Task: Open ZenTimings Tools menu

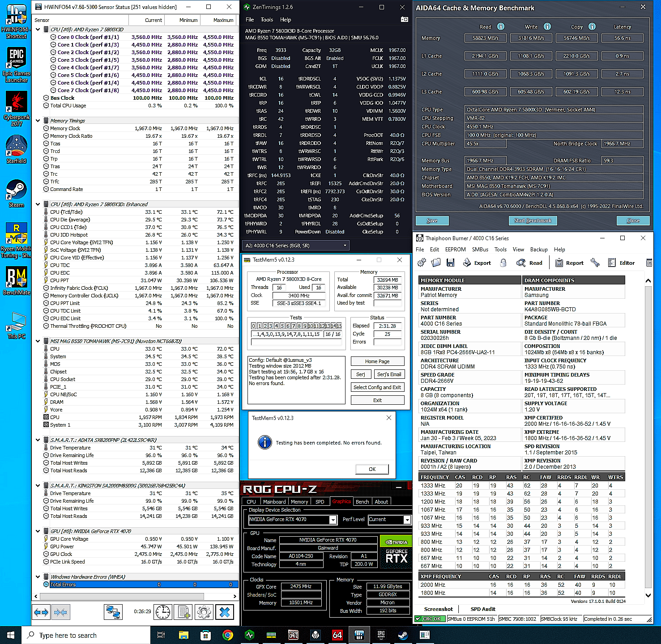Action: pyautogui.click(x=267, y=20)
